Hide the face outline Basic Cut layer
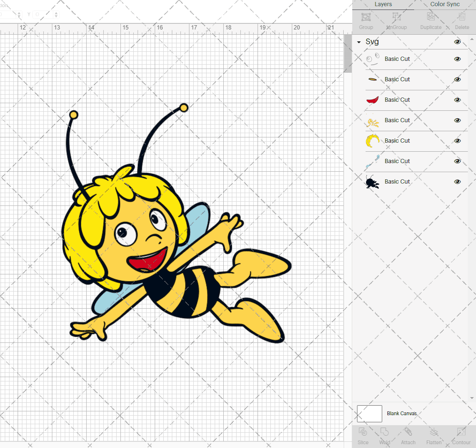 coord(457,59)
